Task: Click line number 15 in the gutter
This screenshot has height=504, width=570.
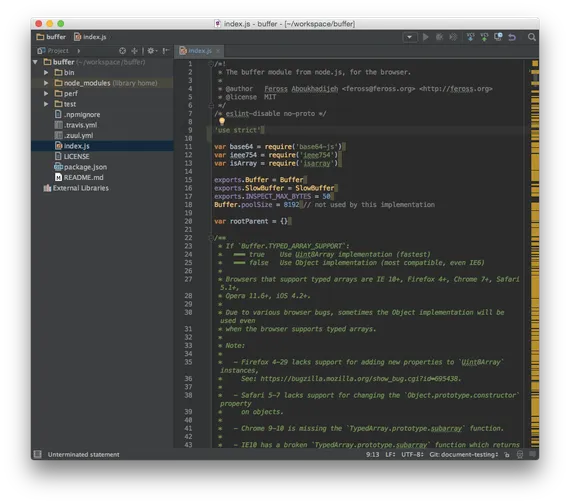Action: pos(188,180)
